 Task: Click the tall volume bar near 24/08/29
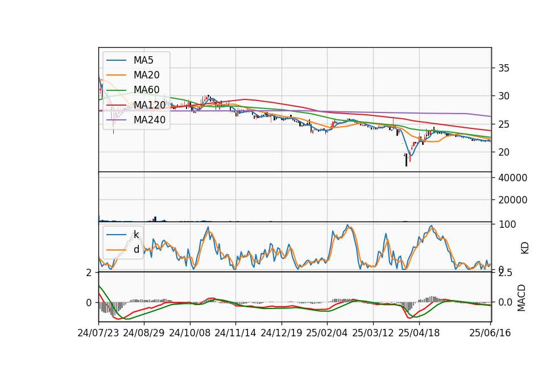coord(155,219)
